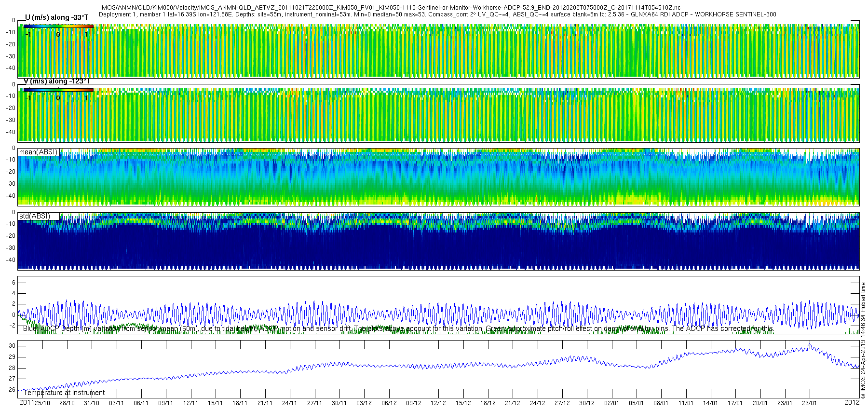Select the 'U (m/s) along -33°T' panel label
The height and width of the screenshot is (410, 868).
[56, 17]
